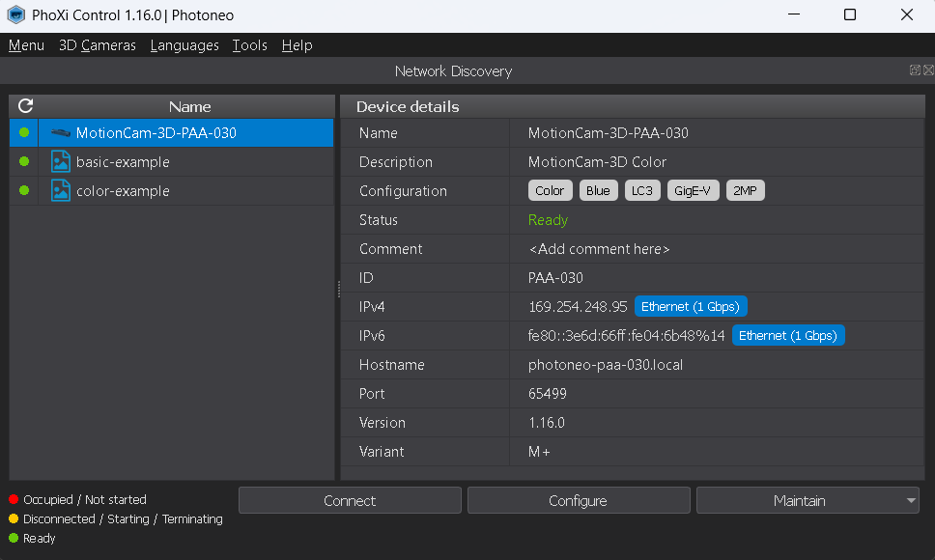This screenshot has width=935, height=560.
Task: Click hostname photoneo-paa-030.local
Action: [606, 365]
